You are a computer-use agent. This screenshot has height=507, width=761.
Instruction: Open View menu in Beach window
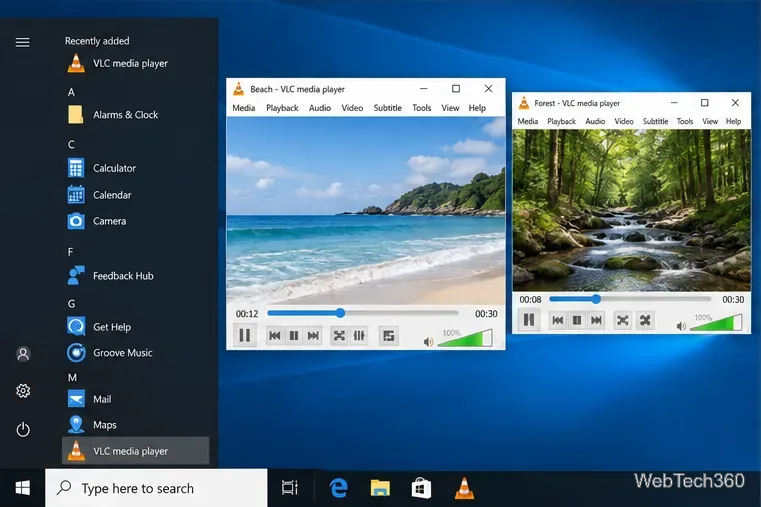tap(450, 108)
